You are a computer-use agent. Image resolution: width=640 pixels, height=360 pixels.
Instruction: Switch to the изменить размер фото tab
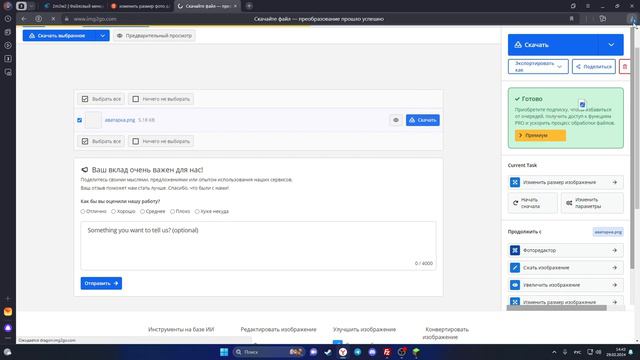pos(141,6)
